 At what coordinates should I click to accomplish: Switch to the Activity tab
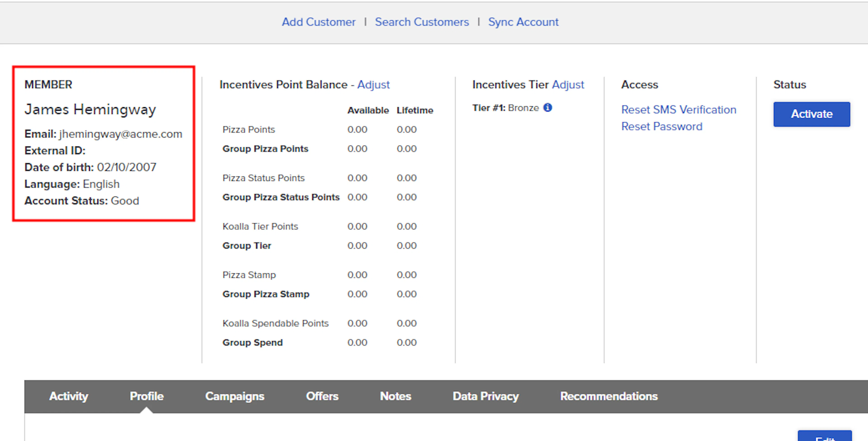point(69,396)
